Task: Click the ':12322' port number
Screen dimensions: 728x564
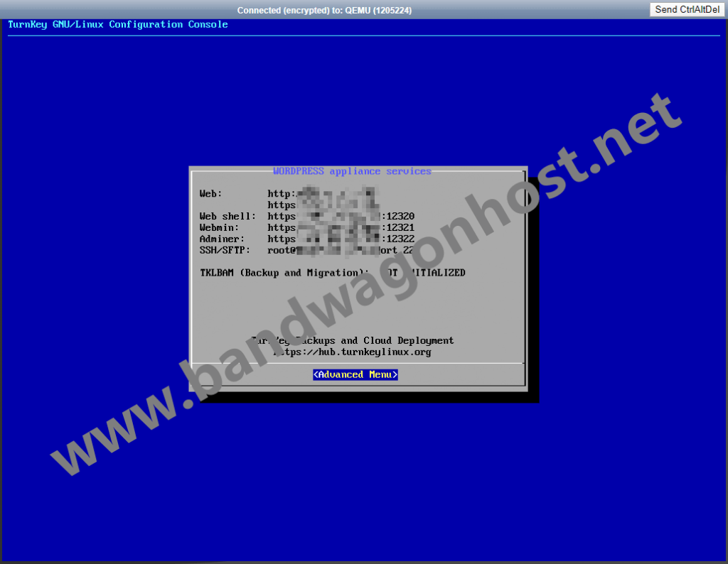Action: pos(398,239)
